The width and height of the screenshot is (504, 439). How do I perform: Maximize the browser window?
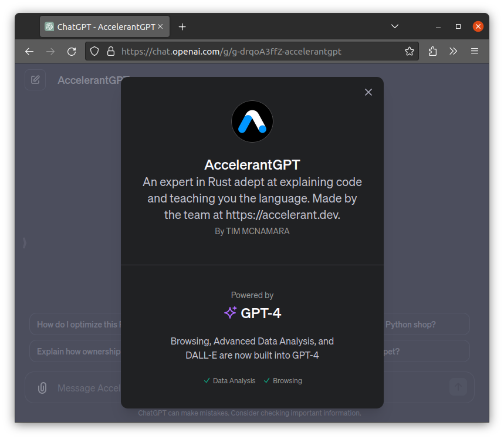pyautogui.click(x=458, y=26)
